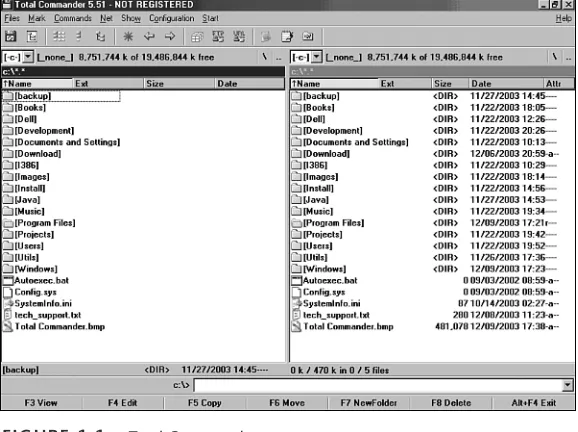The width and height of the screenshot is (578, 432).
Task: Click the Alt+F4 Exit button
Action: click(x=533, y=403)
